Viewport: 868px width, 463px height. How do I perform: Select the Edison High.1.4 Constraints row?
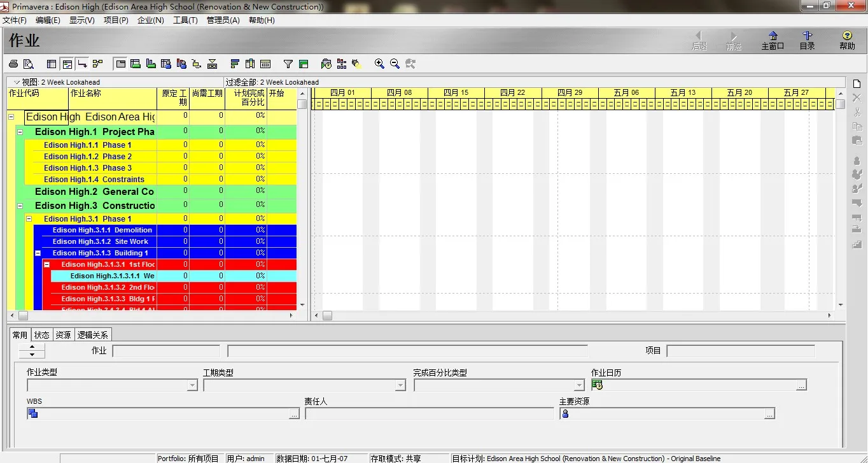(x=160, y=180)
